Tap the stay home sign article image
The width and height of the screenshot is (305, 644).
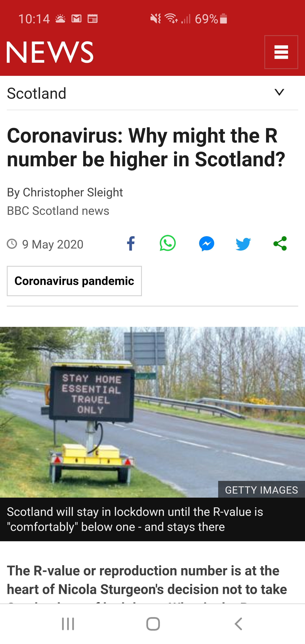click(x=152, y=412)
